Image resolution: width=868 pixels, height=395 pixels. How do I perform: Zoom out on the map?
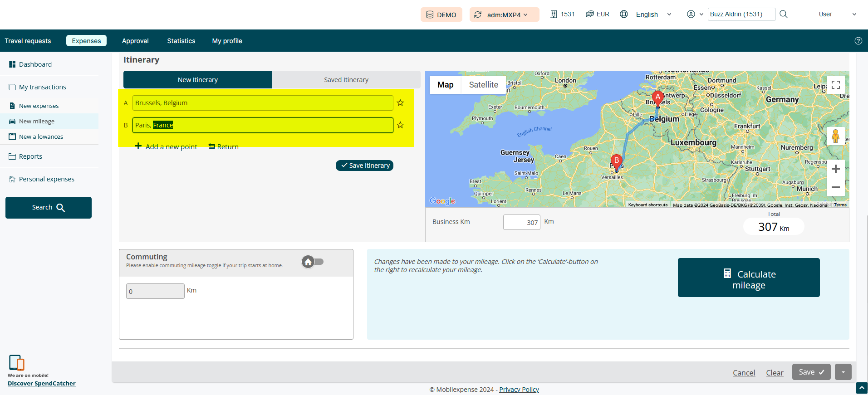835,187
